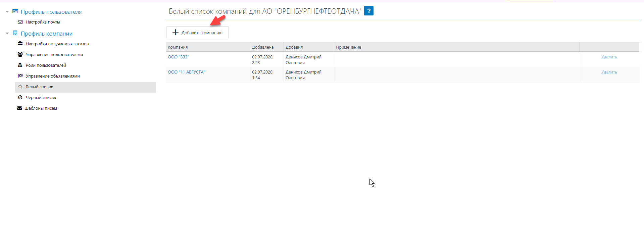Screen dimensions: 644x238
Task: Click the briefcase icon for Настройки получаемых заказов
Action: tap(20, 44)
